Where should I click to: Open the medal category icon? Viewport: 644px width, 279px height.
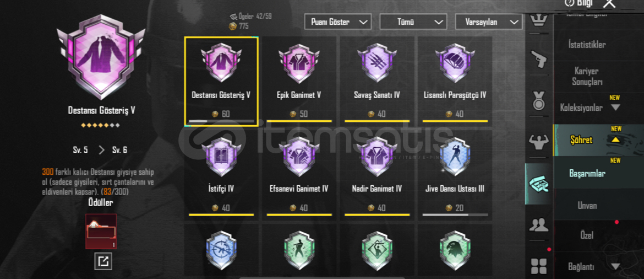coord(538,101)
